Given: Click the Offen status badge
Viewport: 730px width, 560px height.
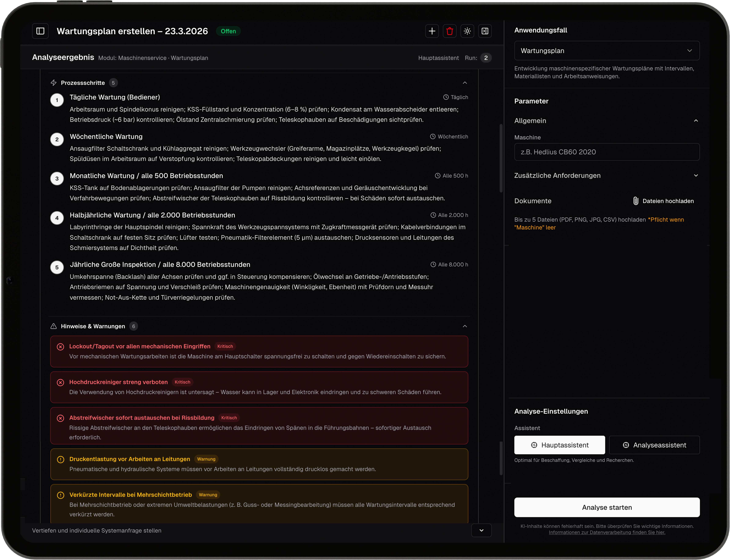Looking at the screenshot, I should (x=228, y=31).
